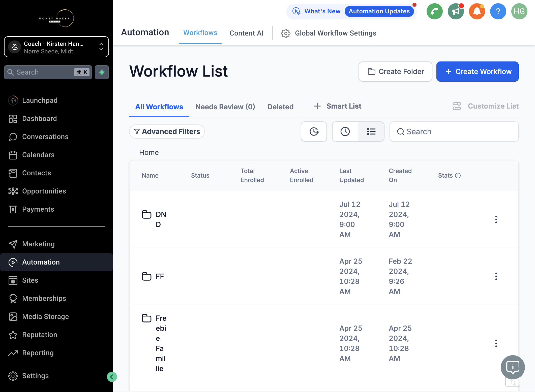Click the Home breadcrumb
535x392 pixels.
149,152
